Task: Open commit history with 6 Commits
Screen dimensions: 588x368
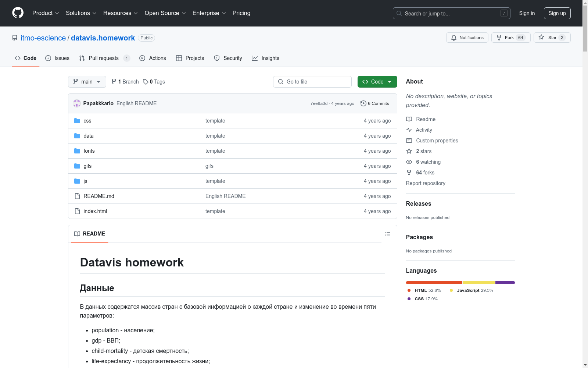Action: click(375, 103)
